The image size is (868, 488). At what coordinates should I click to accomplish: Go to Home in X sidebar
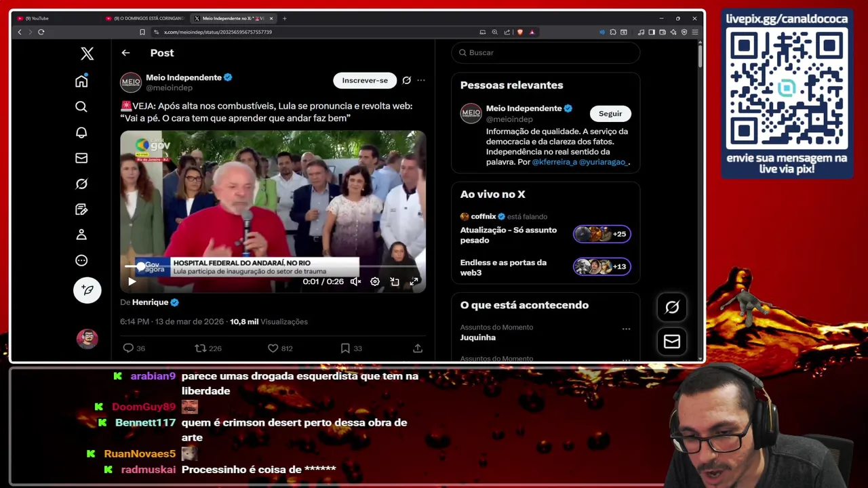(81, 81)
